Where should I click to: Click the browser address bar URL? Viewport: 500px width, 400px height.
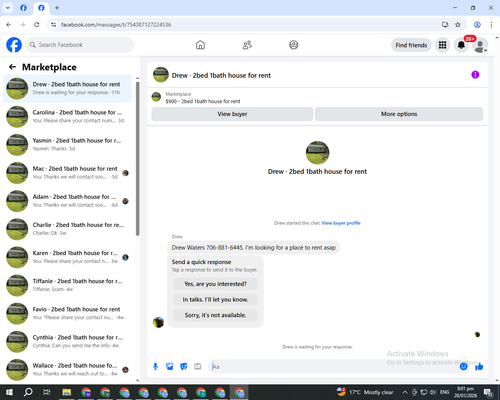click(x=116, y=25)
